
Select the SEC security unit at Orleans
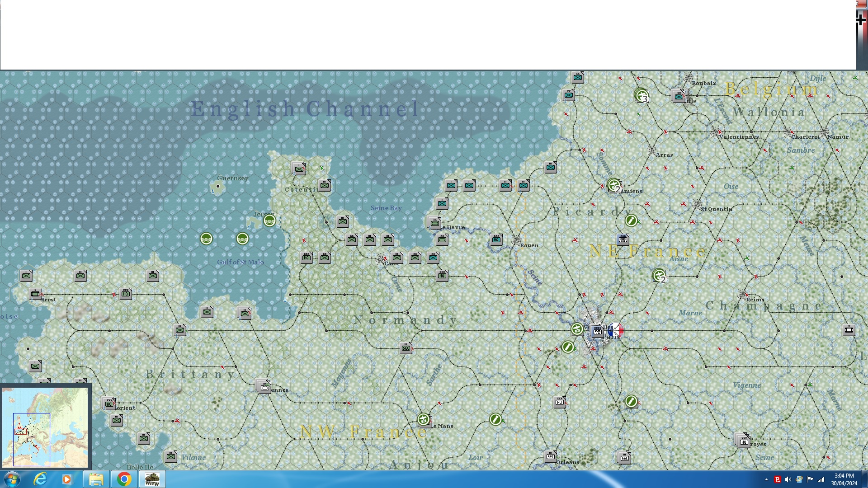click(x=551, y=457)
